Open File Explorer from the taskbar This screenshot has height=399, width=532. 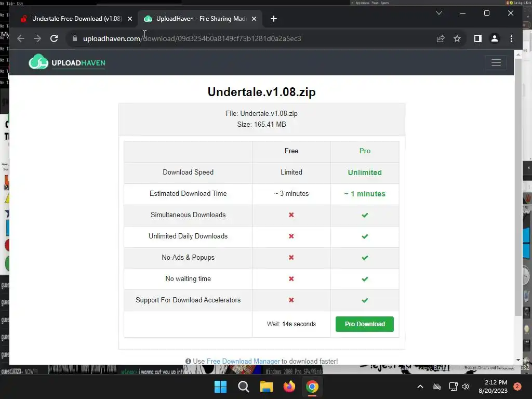click(x=267, y=387)
